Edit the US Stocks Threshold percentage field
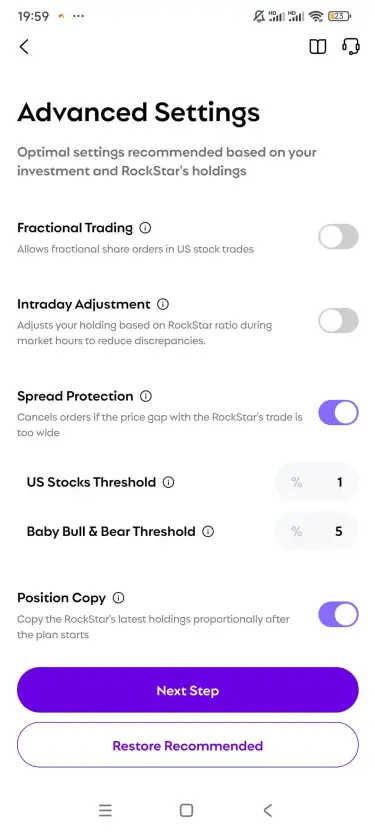375x833 pixels. (x=317, y=482)
